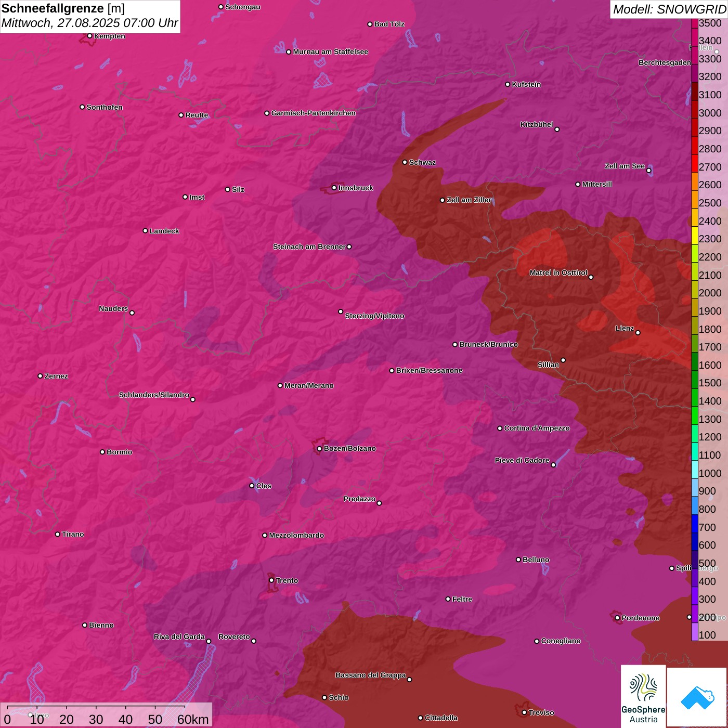Click the 'Schneefallgrenze [m]' title
Viewport: 728px width, 728px height.
pos(63,8)
